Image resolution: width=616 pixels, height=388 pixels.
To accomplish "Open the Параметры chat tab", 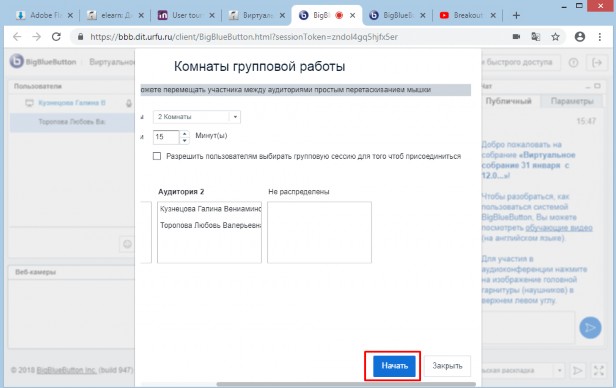I will pos(572,101).
